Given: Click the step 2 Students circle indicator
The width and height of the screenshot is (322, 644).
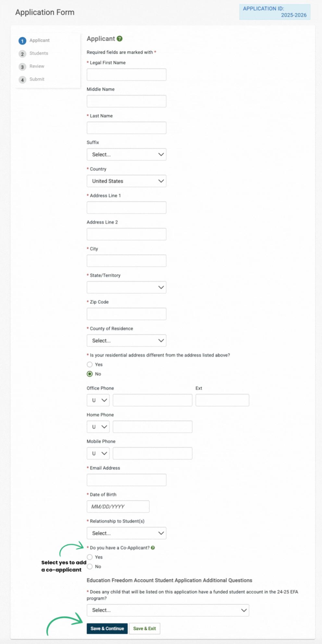Looking at the screenshot, I should coord(22,54).
